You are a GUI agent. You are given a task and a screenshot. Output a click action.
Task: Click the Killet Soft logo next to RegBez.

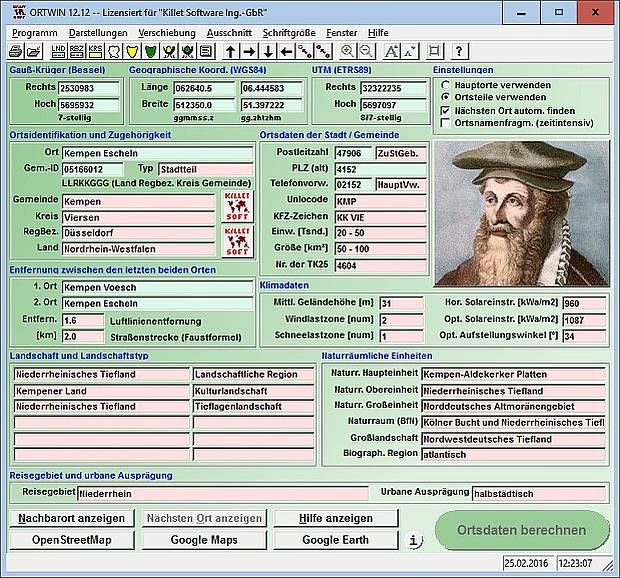237,241
